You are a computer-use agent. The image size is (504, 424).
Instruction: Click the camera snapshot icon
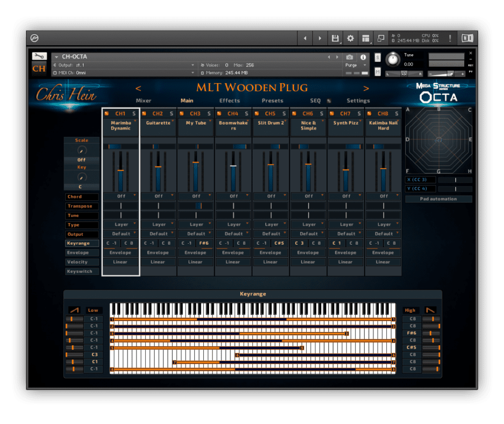(349, 57)
